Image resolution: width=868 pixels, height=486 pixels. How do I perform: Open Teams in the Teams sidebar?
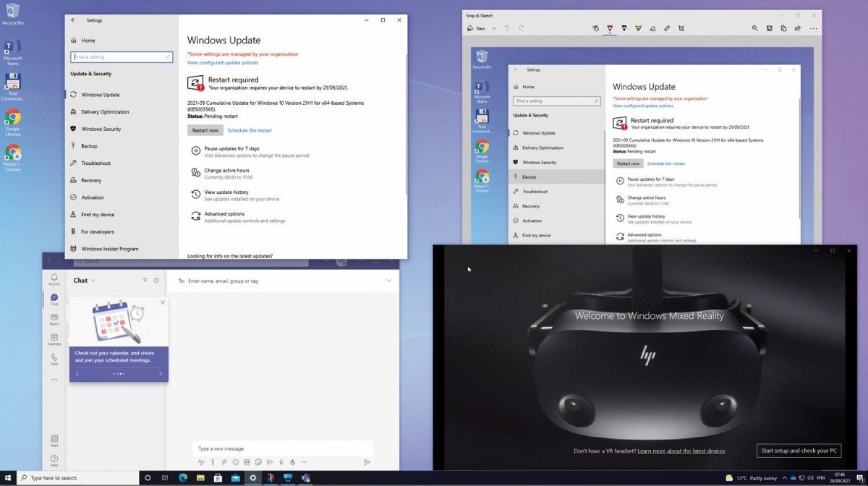(x=54, y=320)
